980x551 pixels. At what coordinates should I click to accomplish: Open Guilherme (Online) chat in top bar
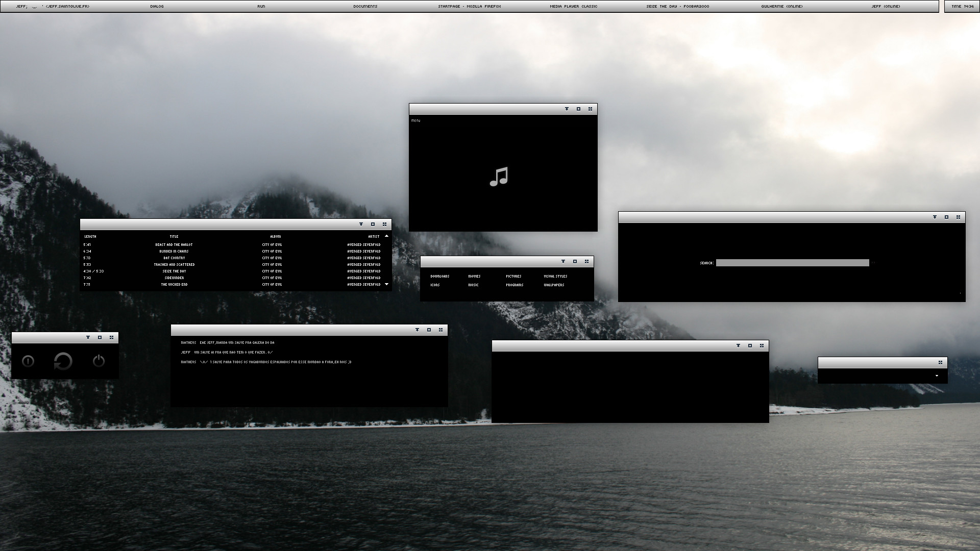(x=782, y=7)
